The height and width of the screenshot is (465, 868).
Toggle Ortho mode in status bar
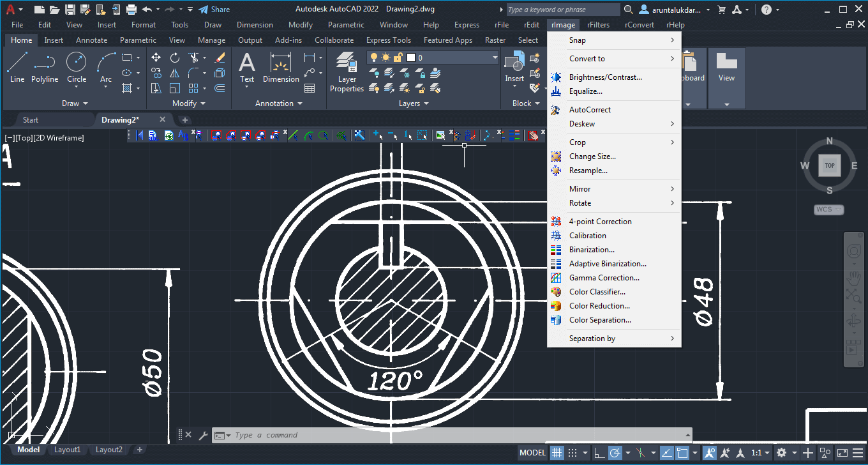coord(599,453)
